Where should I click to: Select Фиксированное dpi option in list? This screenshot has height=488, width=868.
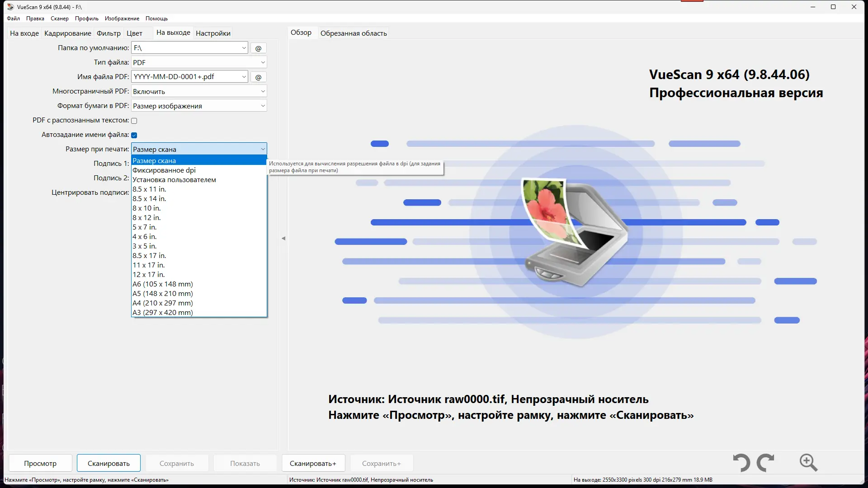tap(164, 170)
